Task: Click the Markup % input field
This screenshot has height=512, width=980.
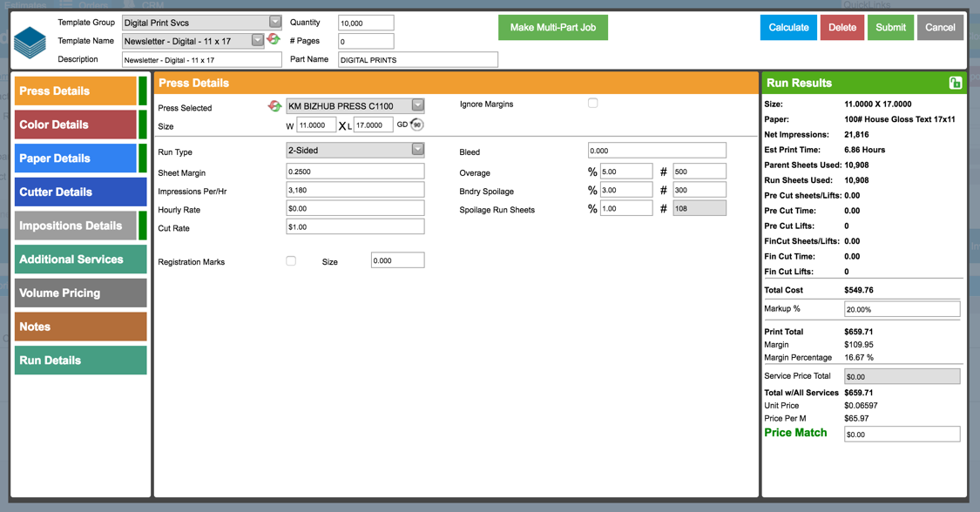Action: (902, 309)
